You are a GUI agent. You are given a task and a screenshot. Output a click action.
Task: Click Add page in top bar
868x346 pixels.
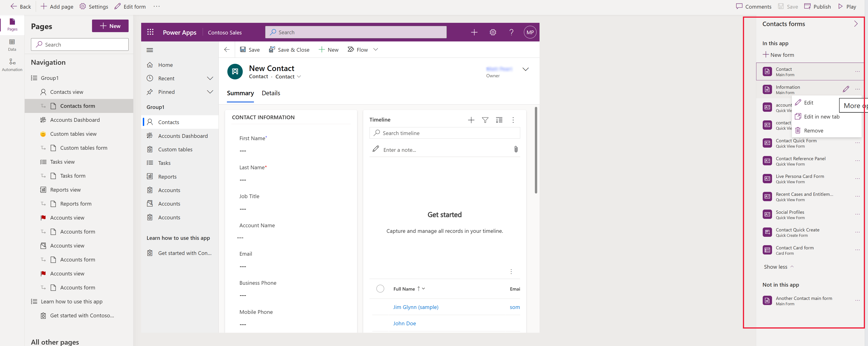(x=57, y=6)
